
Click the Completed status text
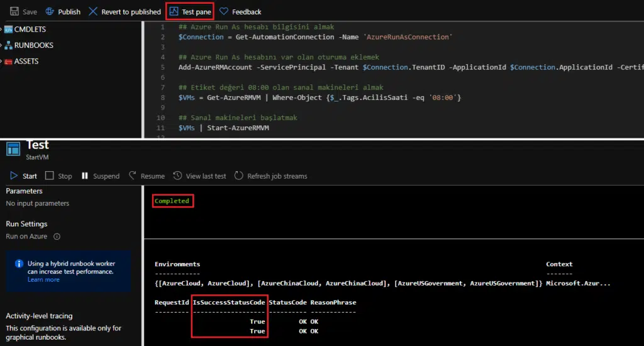tap(172, 201)
